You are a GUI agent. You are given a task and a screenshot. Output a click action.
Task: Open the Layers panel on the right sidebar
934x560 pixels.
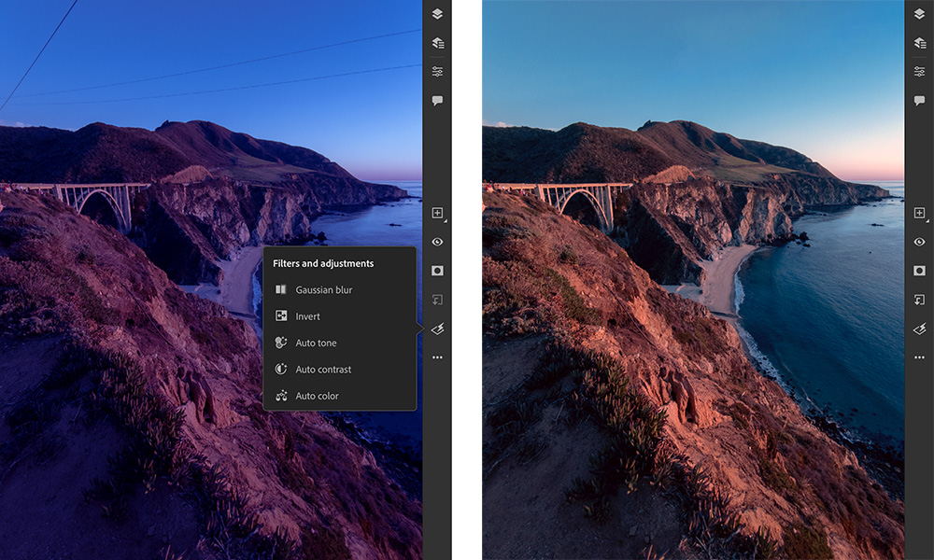point(919,13)
